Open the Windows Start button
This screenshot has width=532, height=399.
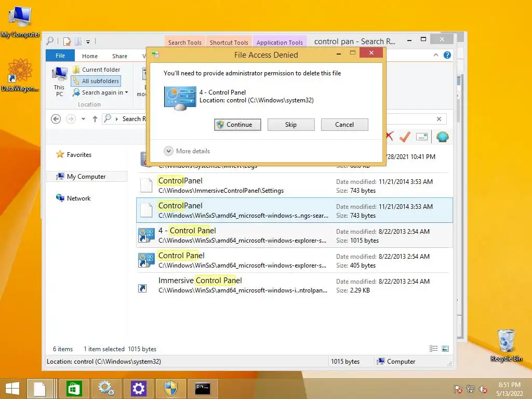pos(12,389)
